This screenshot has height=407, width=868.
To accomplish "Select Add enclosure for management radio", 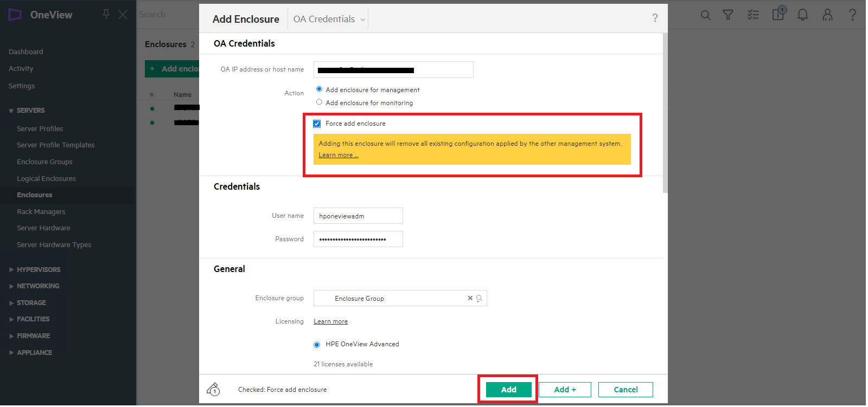I will [319, 89].
